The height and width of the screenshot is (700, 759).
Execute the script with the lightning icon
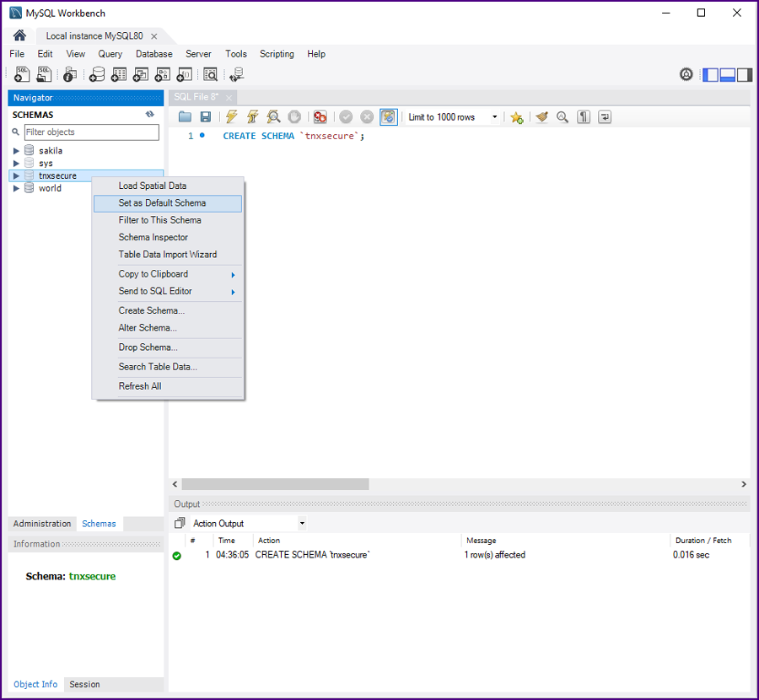231,116
